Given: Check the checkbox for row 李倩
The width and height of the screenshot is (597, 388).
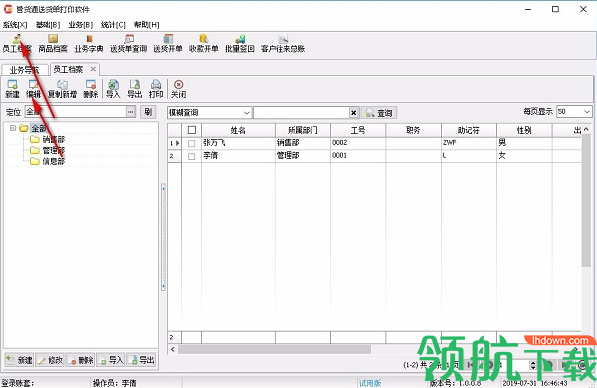Looking at the screenshot, I should [192, 156].
